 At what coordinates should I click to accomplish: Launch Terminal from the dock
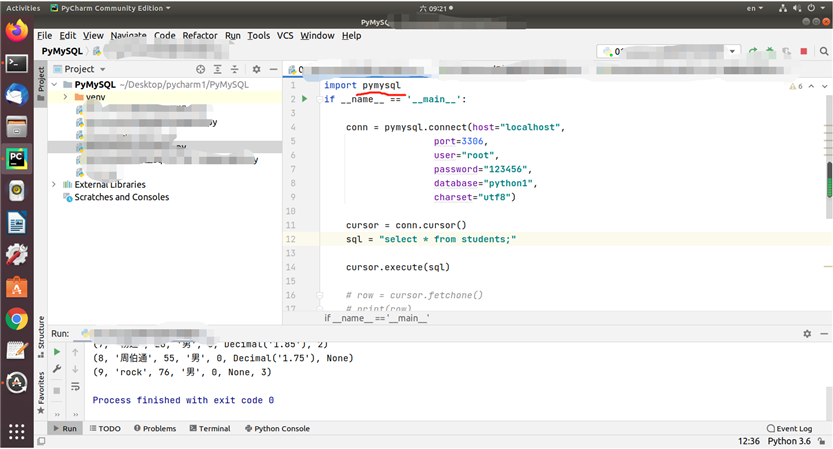pyautogui.click(x=16, y=64)
